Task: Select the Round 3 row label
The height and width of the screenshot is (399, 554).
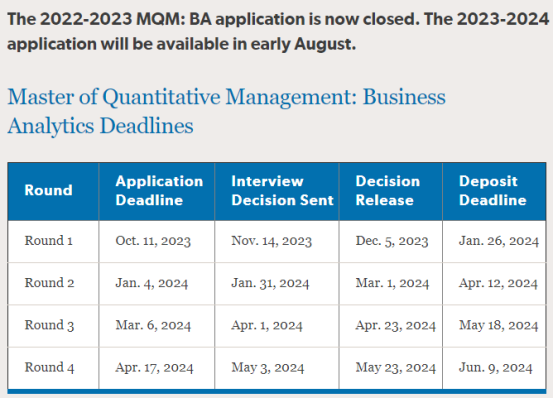Action: pyautogui.click(x=49, y=325)
